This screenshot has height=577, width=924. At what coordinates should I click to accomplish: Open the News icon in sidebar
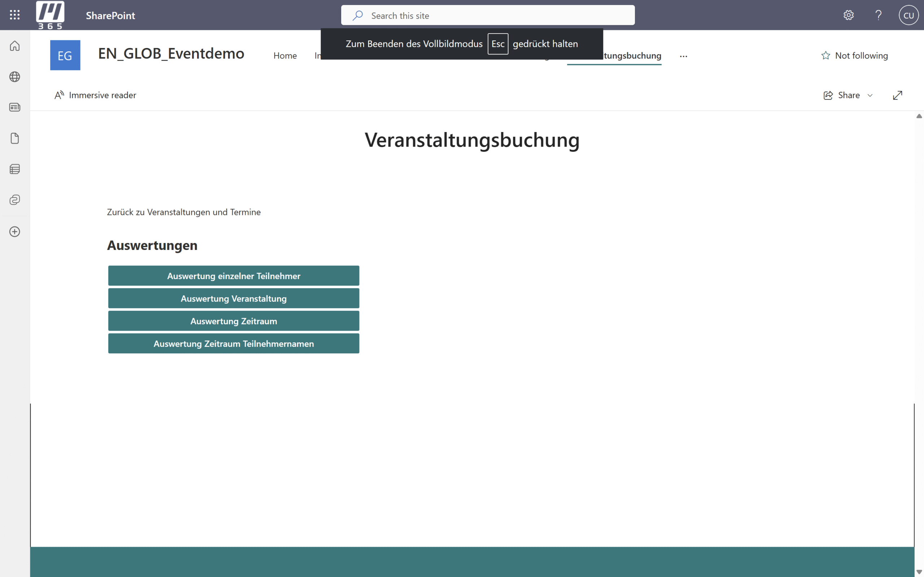coord(14,107)
